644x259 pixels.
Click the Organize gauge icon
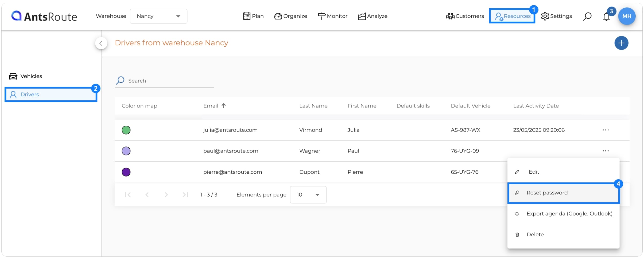click(x=278, y=16)
